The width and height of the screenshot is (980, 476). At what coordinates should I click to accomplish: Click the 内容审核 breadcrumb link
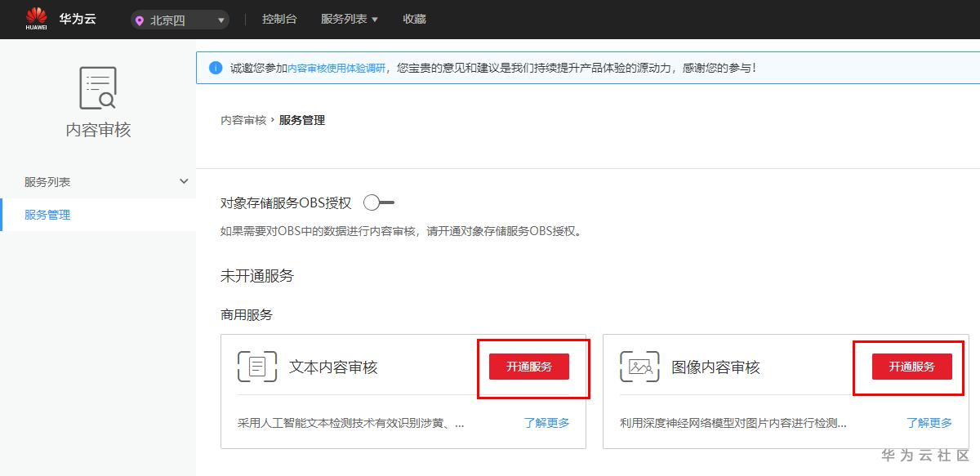pos(243,120)
